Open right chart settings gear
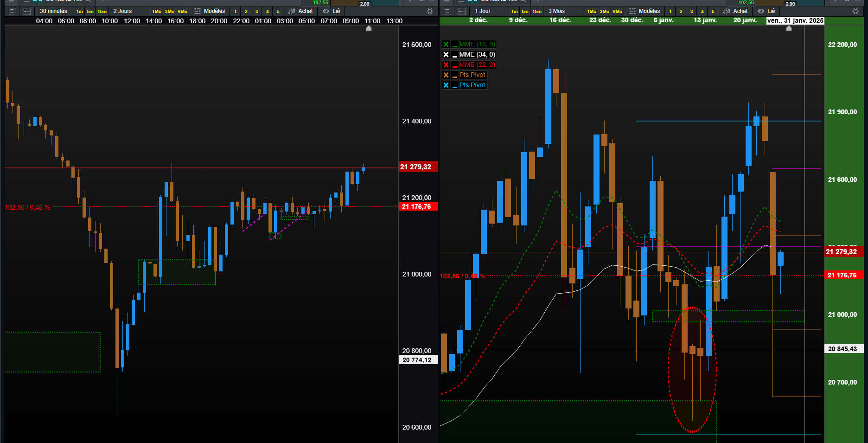Image resolution: width=868 pixels, height=443 pixels. (x=855, y=11)
